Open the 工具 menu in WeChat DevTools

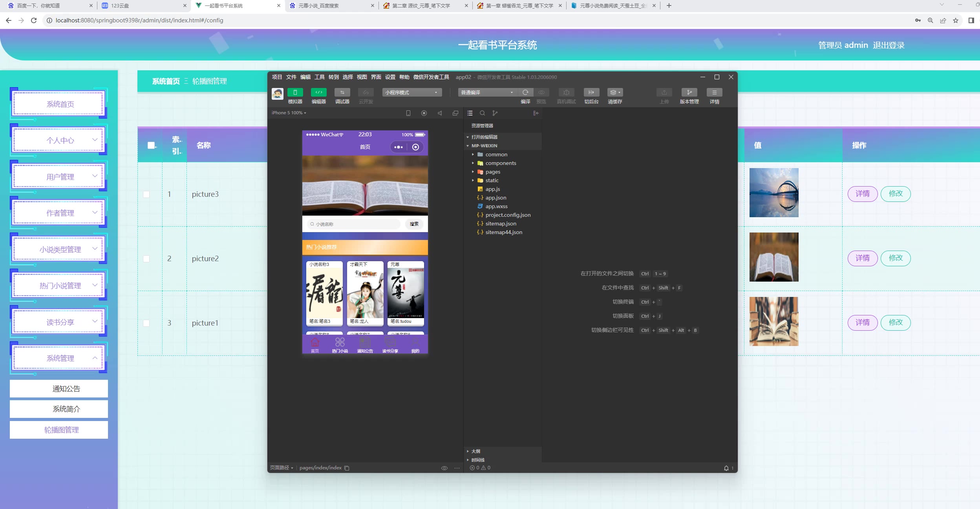point(319,77)
